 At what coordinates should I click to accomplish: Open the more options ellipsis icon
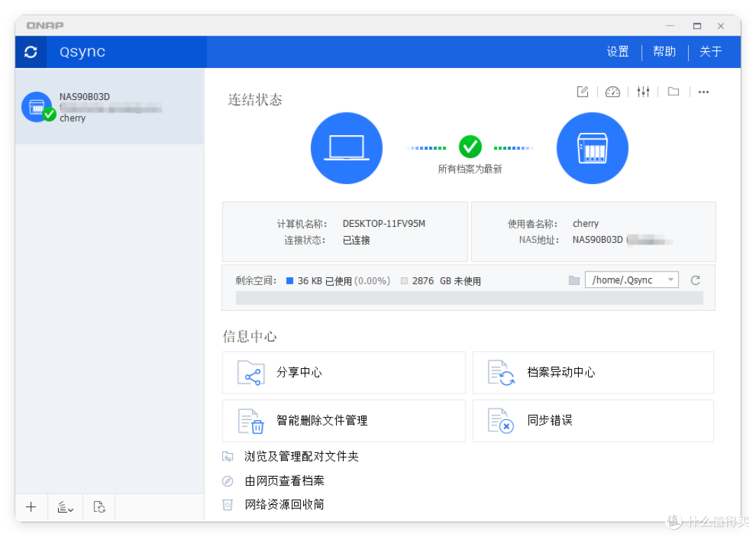703,92
